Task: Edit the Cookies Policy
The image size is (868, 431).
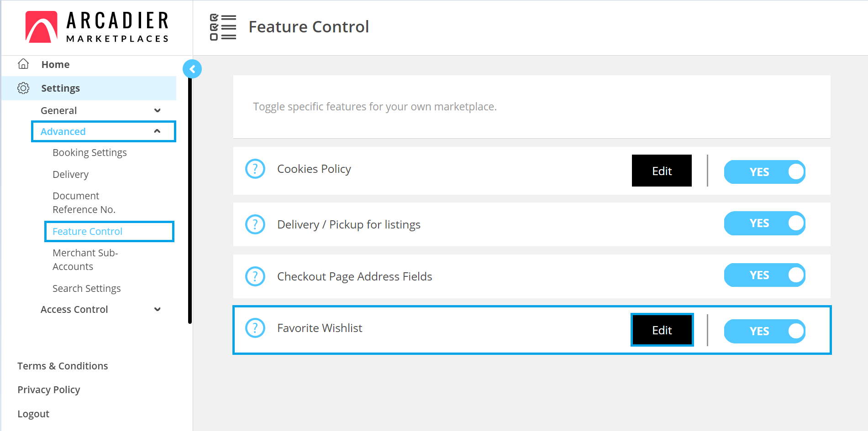Action: click(x=662, y=171)
